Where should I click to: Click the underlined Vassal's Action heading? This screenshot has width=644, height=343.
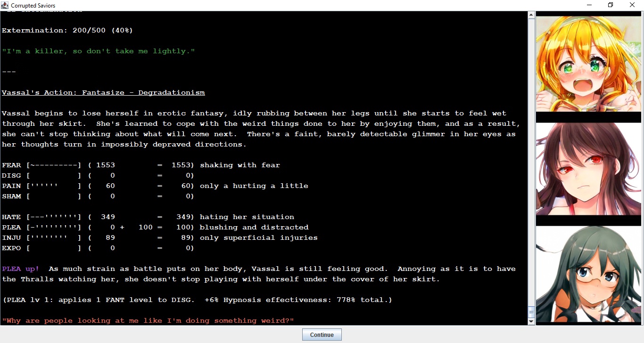[103, 93]
